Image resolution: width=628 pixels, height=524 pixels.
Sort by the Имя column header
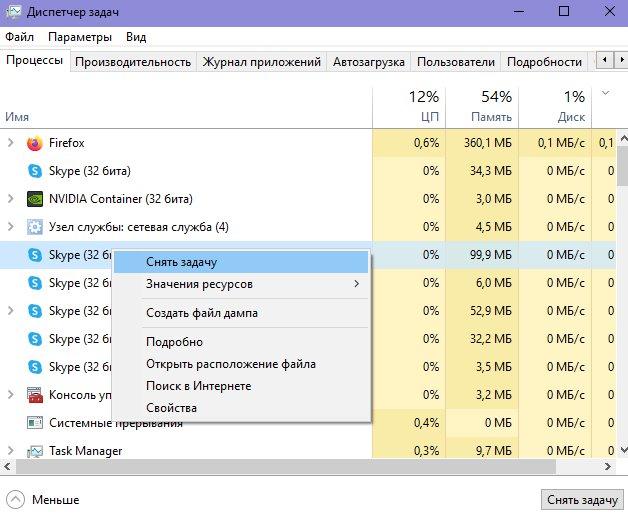click(186, 106)
